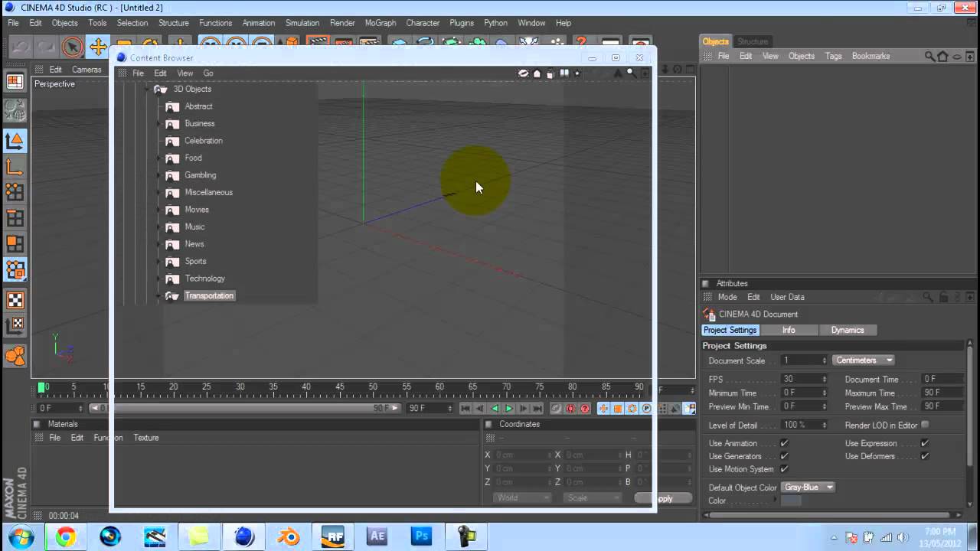Toggle the position keyframe move icon in timeline
This screenshot has width=980, height=551.
tap(604, 409)
